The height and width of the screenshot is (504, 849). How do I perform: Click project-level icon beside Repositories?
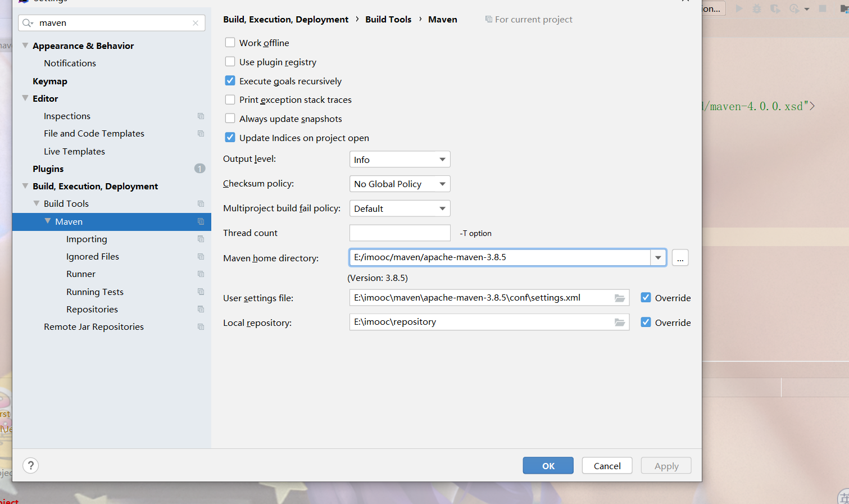coord(201,309)
